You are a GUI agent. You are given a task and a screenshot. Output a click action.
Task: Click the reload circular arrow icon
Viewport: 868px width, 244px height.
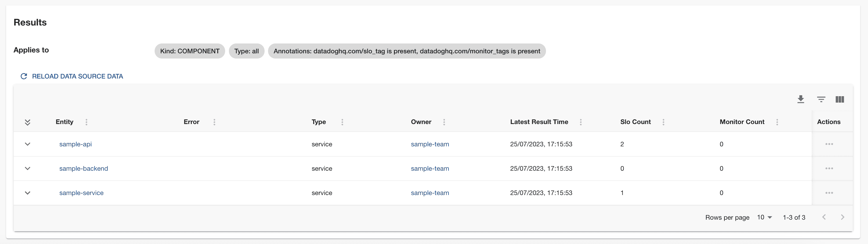point(23,77)
